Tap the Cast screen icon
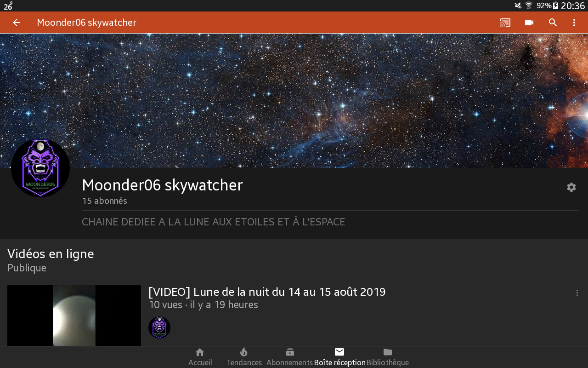Screen dimensions: 588x368 point(505,23)
